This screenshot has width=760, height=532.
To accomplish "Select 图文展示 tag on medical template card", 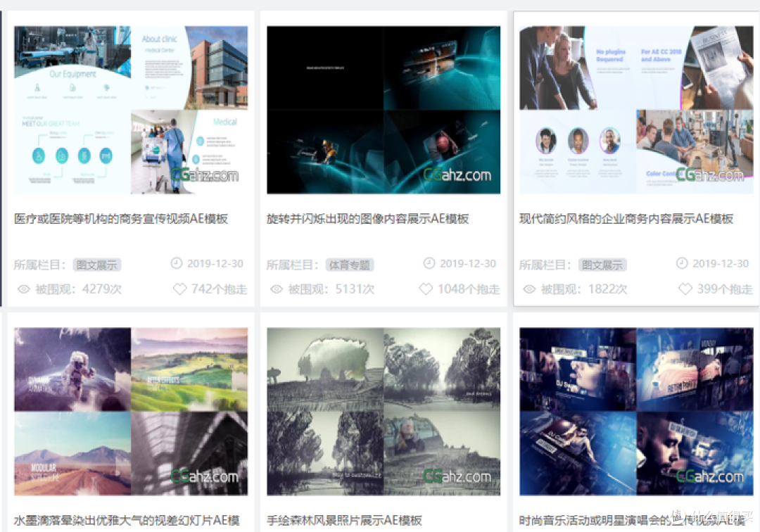I will click(97, 265).
